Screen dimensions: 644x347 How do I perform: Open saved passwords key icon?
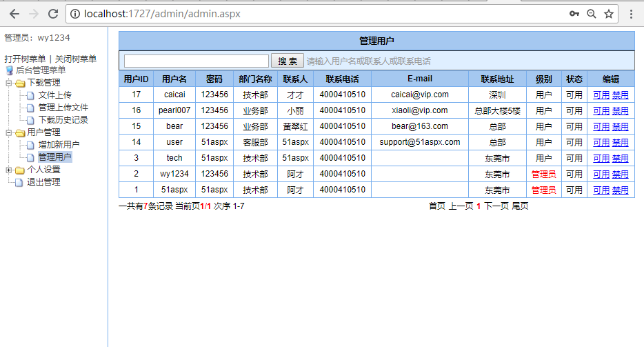574,14
